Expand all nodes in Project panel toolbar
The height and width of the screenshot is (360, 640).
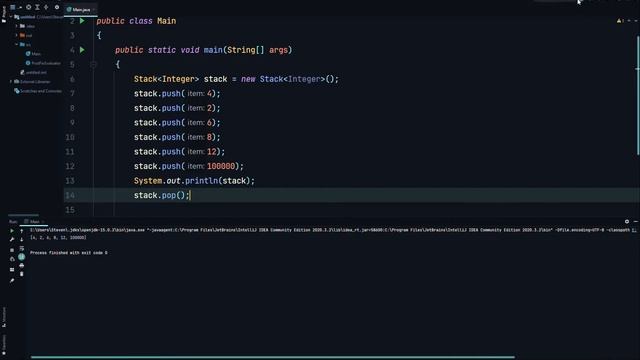click(37, 7)
